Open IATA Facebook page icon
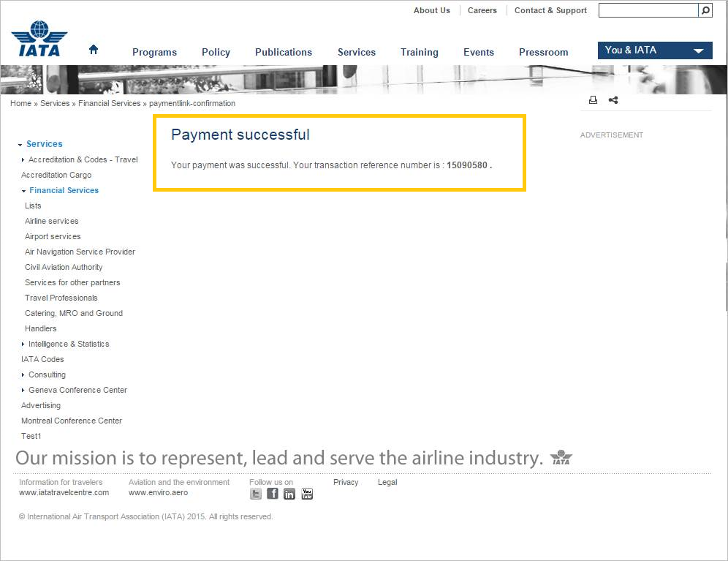The image size is (728, 561). coord(273,494)
